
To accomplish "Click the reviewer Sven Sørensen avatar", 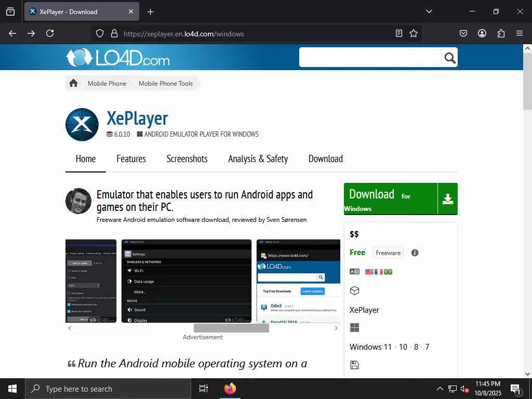I will [x=78, y=201].
